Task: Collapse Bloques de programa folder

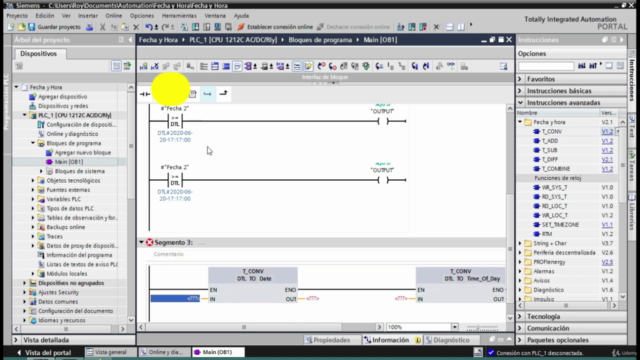Action: coord(33,143)
